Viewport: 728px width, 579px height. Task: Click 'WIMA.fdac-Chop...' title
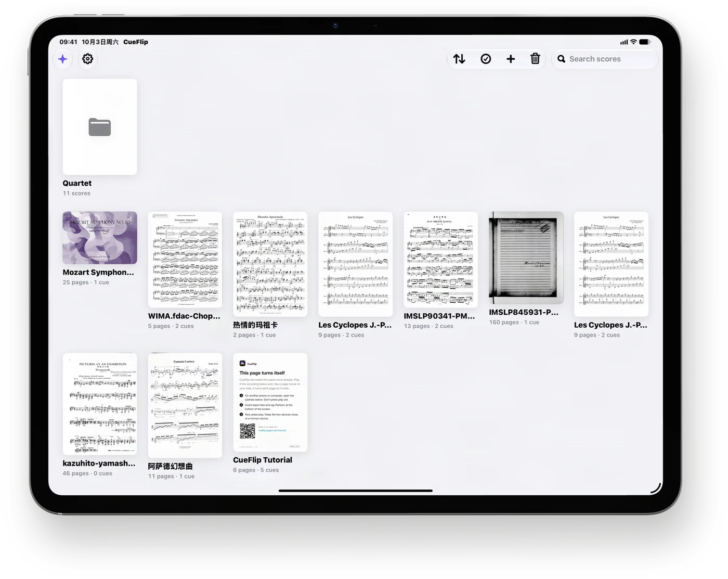tap(184, 316)
